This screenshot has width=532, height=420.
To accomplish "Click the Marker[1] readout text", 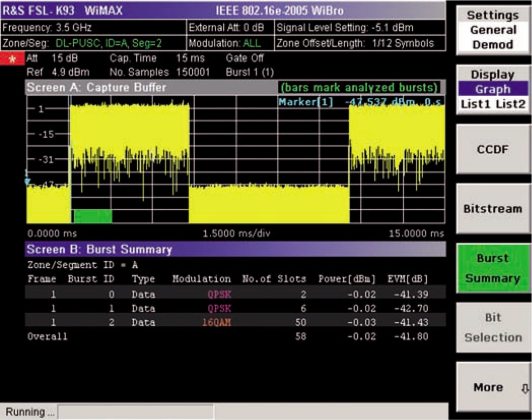I will tap(360, 102).
